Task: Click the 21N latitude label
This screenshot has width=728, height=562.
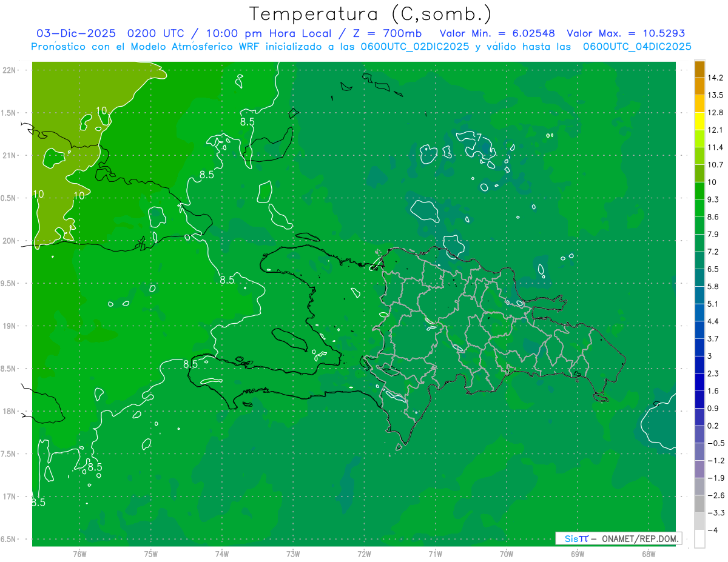Action: click(x=9, y=156)
